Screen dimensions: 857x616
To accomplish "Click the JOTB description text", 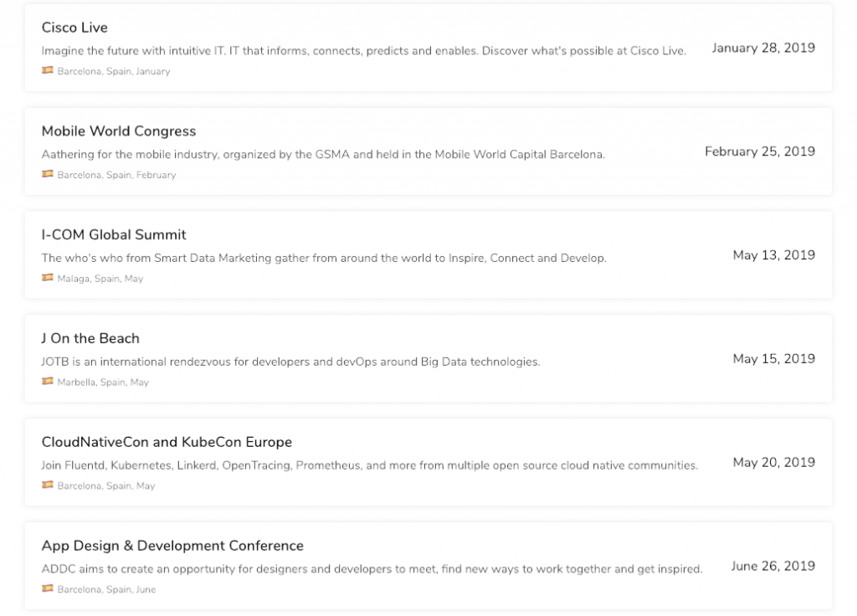I will click(290, 362).
